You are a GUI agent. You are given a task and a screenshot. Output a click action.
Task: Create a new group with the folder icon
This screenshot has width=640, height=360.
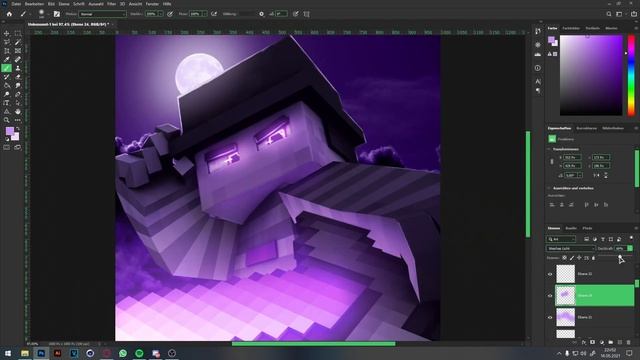(x=611, y=342)
